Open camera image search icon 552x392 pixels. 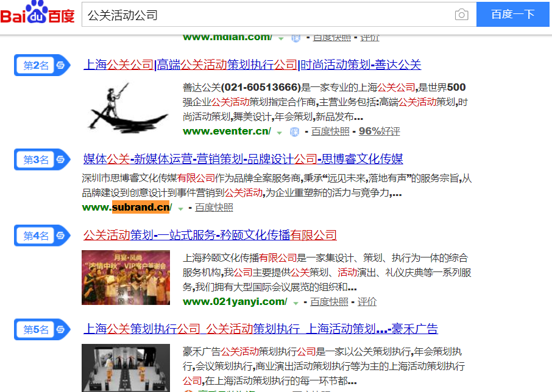tap(461, 15)
